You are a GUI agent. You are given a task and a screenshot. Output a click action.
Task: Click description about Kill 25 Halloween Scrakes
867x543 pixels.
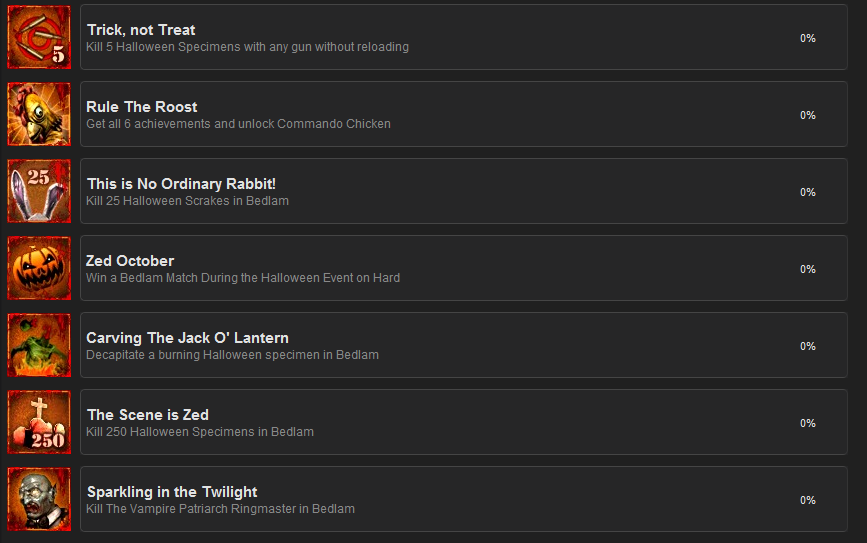(187, 201)
